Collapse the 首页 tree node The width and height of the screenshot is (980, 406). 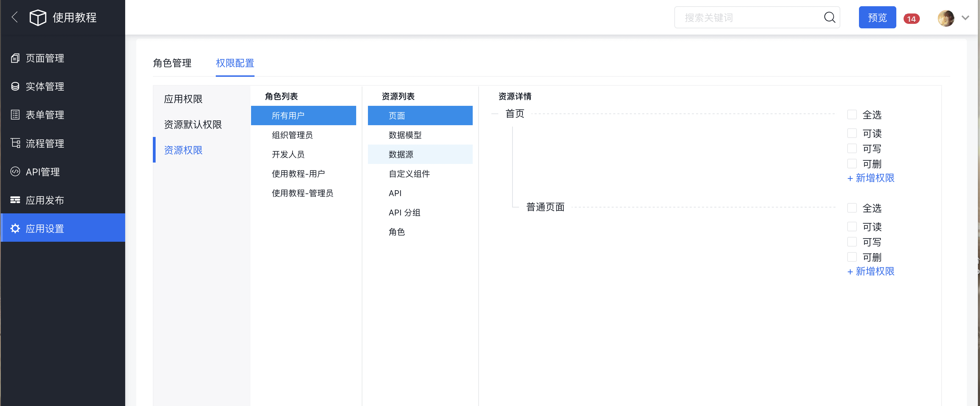tap(495, 114)
